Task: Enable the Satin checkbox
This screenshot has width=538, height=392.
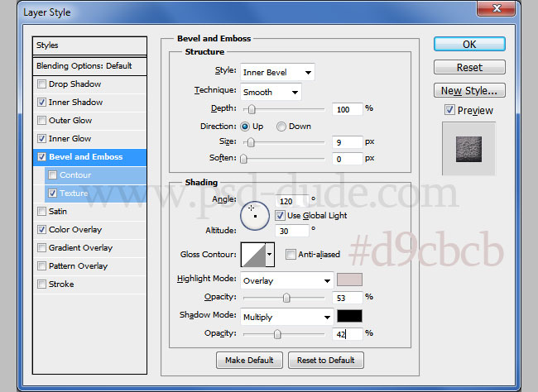Action: (41, 211)
